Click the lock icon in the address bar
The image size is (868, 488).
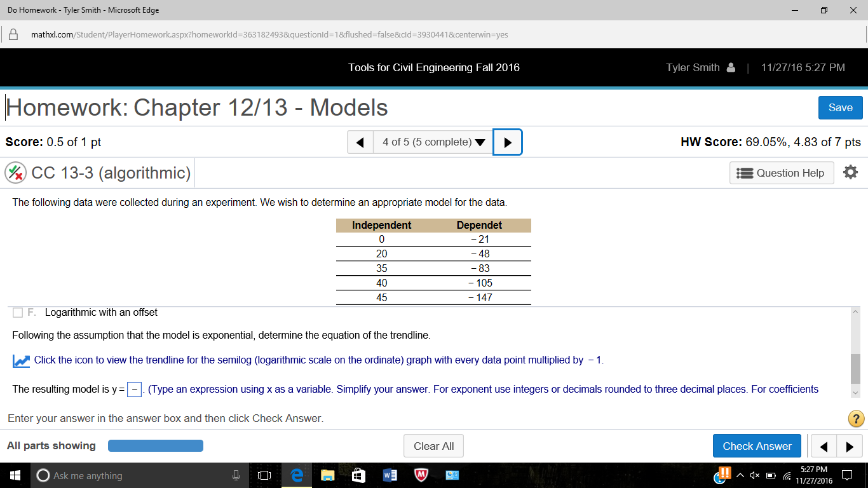(x=13, y=34)
